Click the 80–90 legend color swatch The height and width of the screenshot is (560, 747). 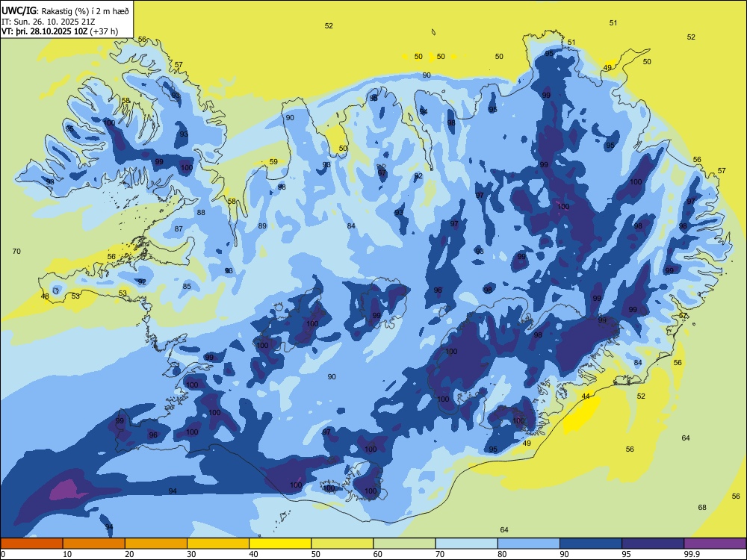click(x=528, y=544)
